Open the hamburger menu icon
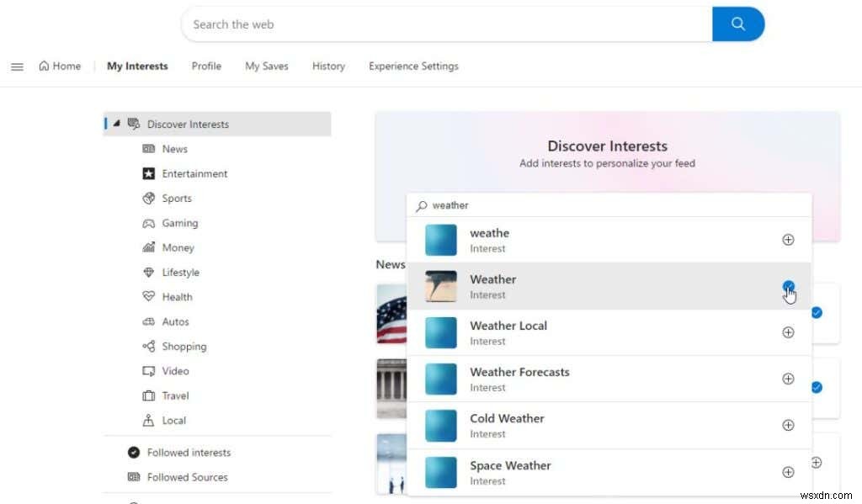Screen dimensions: 862x504 pyautogui.click(x=17, y=66)
